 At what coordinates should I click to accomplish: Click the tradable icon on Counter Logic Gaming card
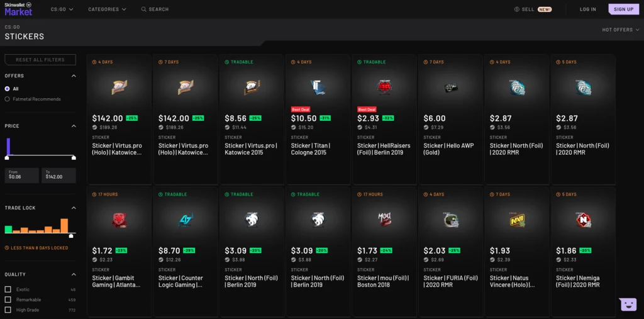160,194
